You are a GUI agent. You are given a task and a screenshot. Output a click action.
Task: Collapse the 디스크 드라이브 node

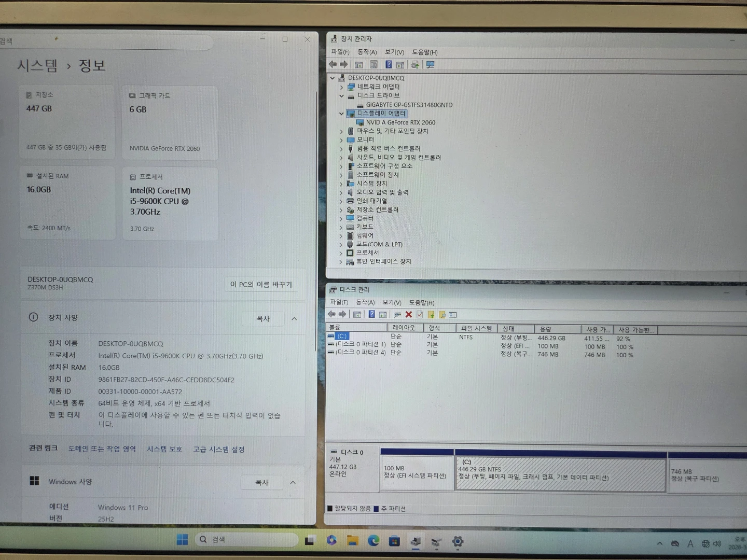tap(341, 96)
